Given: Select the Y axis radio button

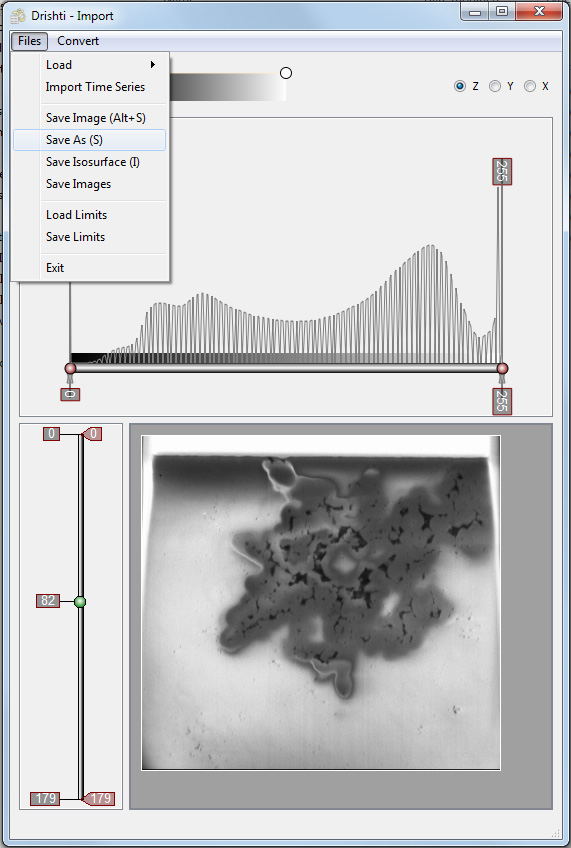Looking at the screenshot, I should point(495,86).
